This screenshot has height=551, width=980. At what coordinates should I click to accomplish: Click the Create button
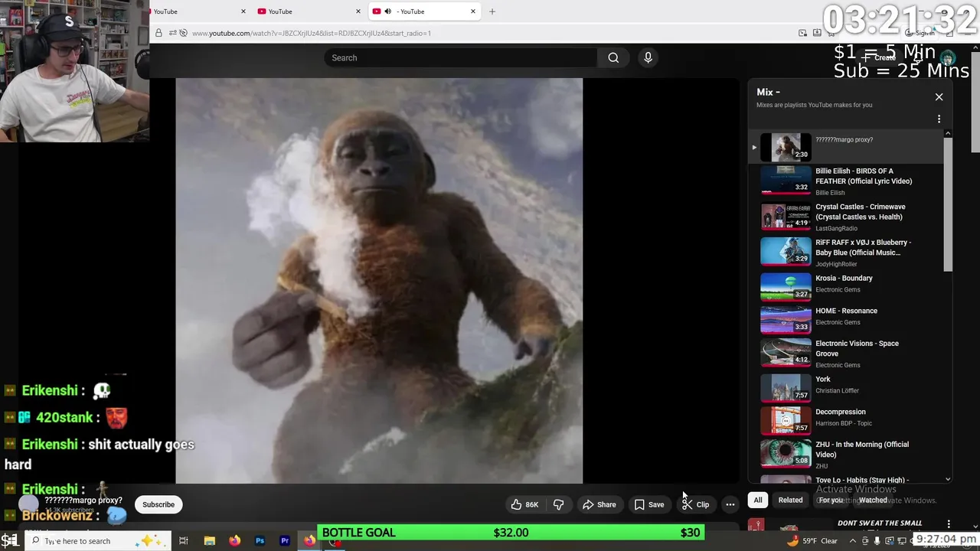[879, 57]
